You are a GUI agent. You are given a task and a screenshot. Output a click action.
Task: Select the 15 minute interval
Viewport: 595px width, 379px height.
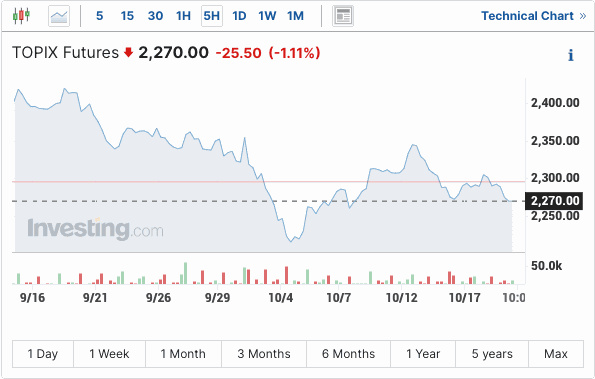click(127, 16)
